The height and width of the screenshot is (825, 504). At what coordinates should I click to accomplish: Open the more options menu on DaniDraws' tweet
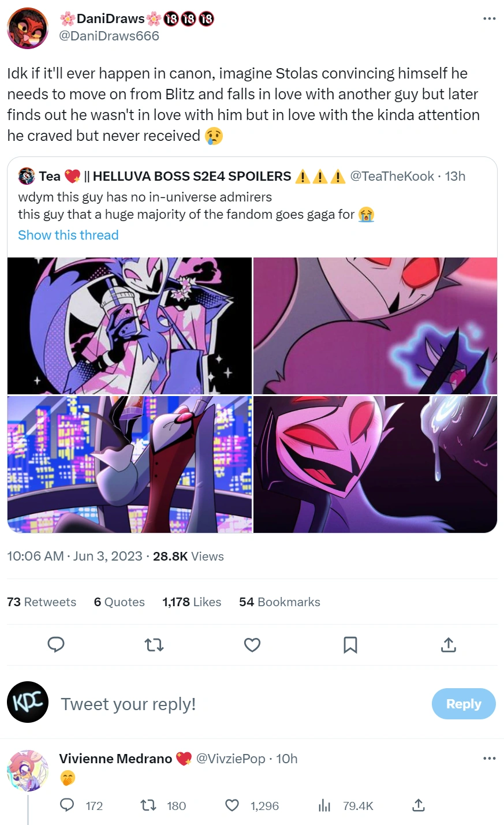pos(489,19)
